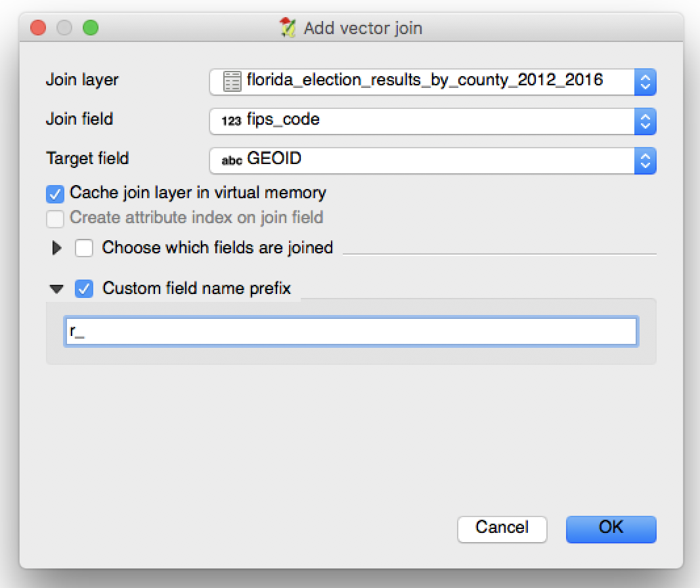Open the Join layer dropdown
Image resolution: width=700 pixels, height=588 pixels.
433,81
